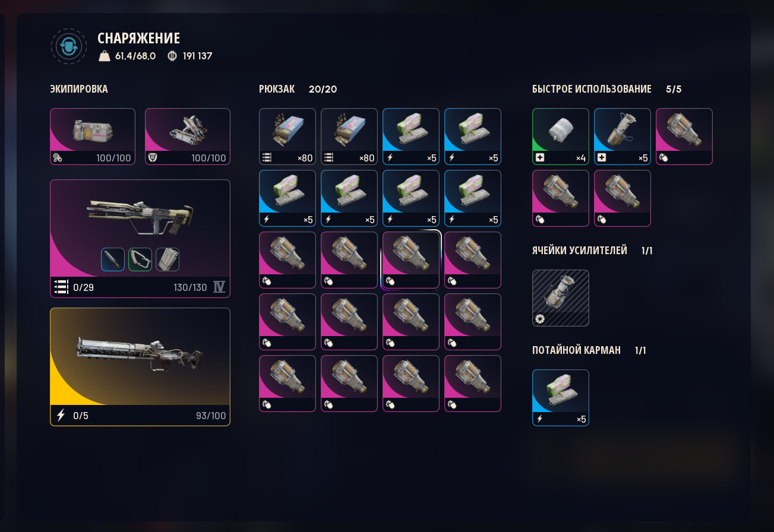Select the second ×80 ammo box in backpack
Image resolution: width=774 pixels, height=532 pixels.
pos(349,137)
